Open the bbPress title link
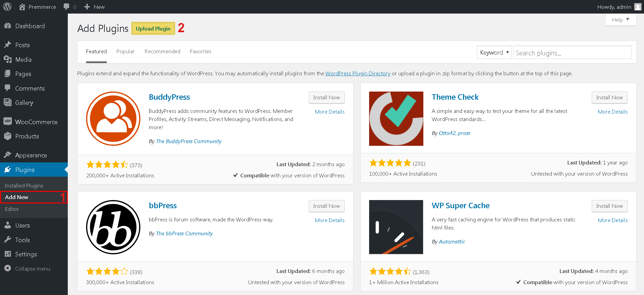 (x=163, y=206)
